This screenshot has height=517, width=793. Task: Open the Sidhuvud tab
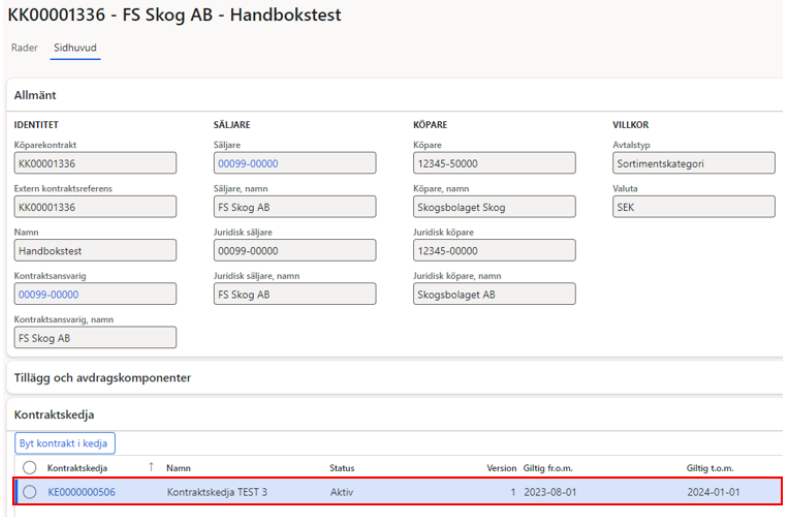coord(75,47)
